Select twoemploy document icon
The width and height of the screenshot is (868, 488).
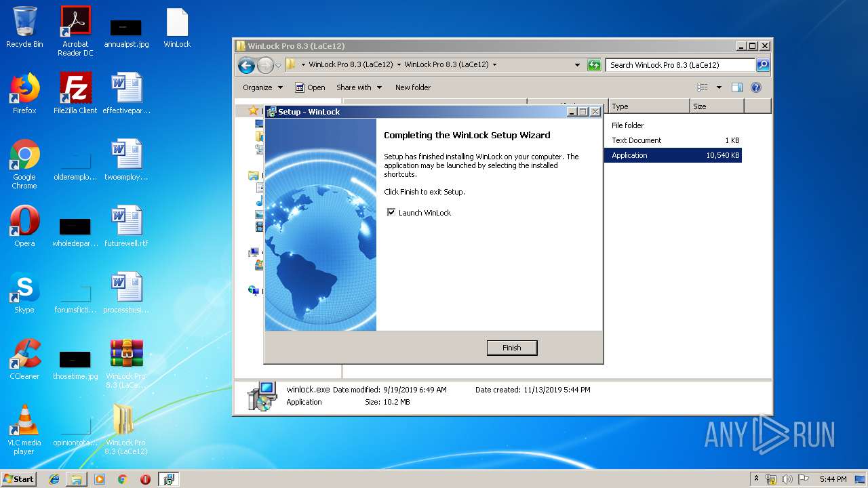126,161
